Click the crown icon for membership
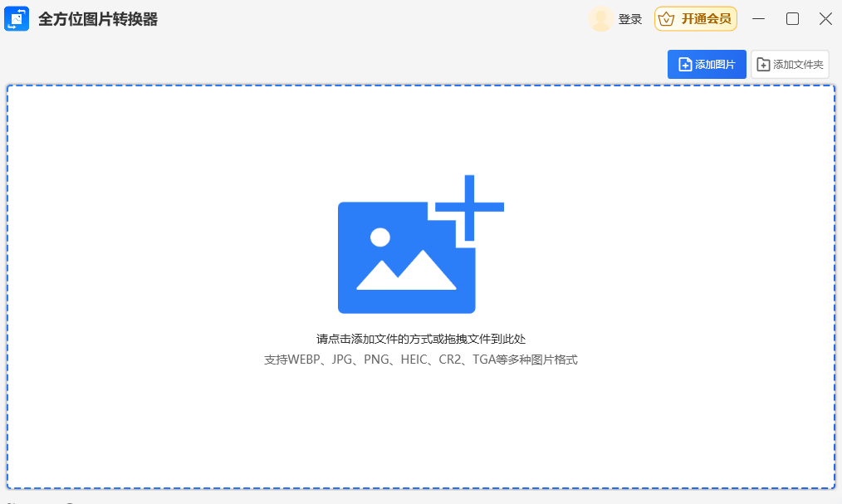This screenshot has height=504, width=842. click(666, 19)
